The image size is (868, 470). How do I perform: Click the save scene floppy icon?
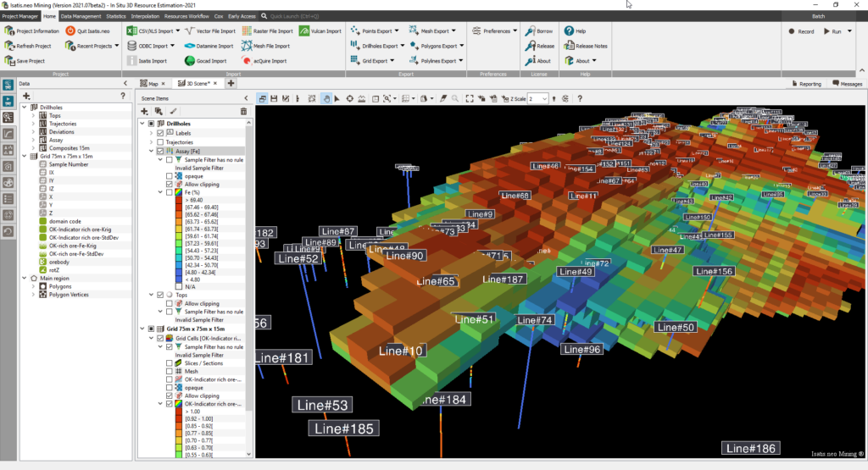tap(274, 98)
